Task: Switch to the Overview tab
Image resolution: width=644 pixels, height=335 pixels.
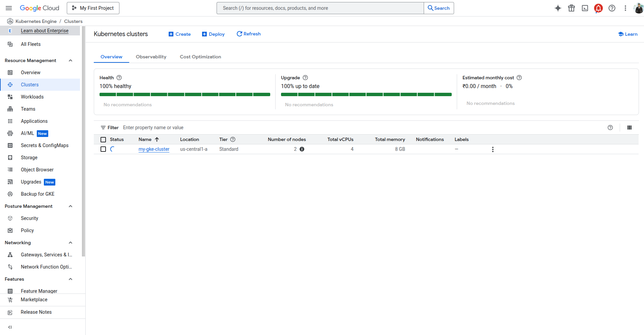Action: [x=111, y=57]
